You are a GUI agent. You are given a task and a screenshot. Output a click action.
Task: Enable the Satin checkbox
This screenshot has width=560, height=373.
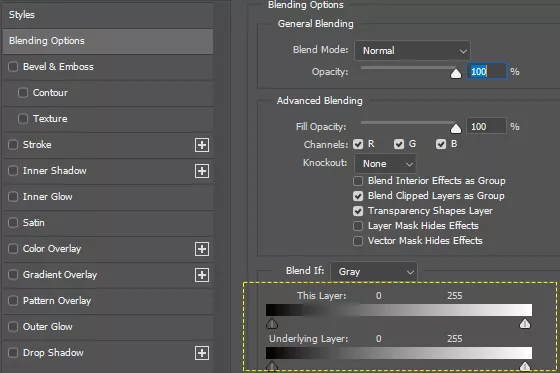[13, 223]
